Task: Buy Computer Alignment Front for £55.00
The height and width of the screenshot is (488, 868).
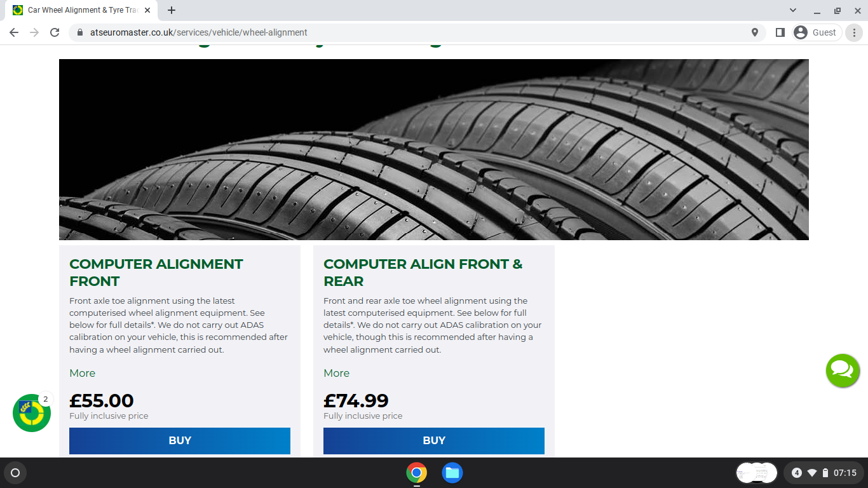Action: point(180,441)
